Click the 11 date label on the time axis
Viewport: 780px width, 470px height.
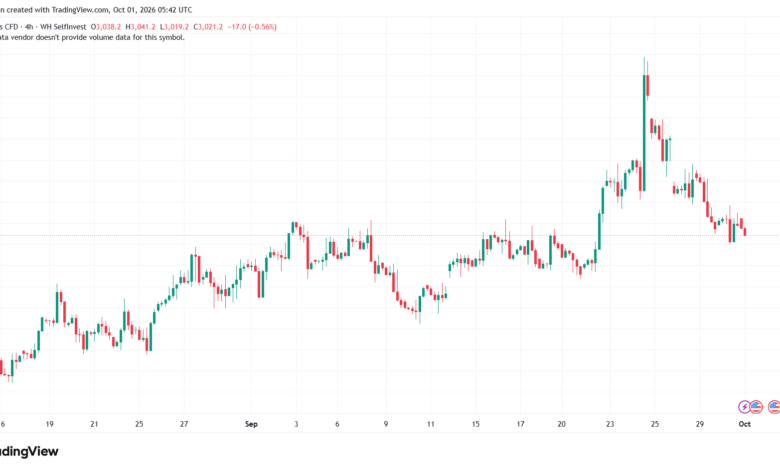pyautogui.click(x=430, y=424)
